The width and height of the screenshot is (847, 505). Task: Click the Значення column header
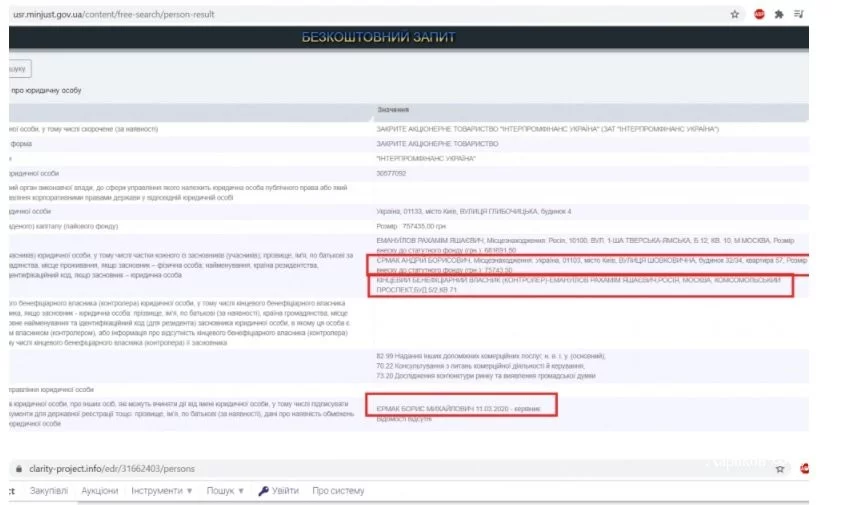tap(393, 110)
